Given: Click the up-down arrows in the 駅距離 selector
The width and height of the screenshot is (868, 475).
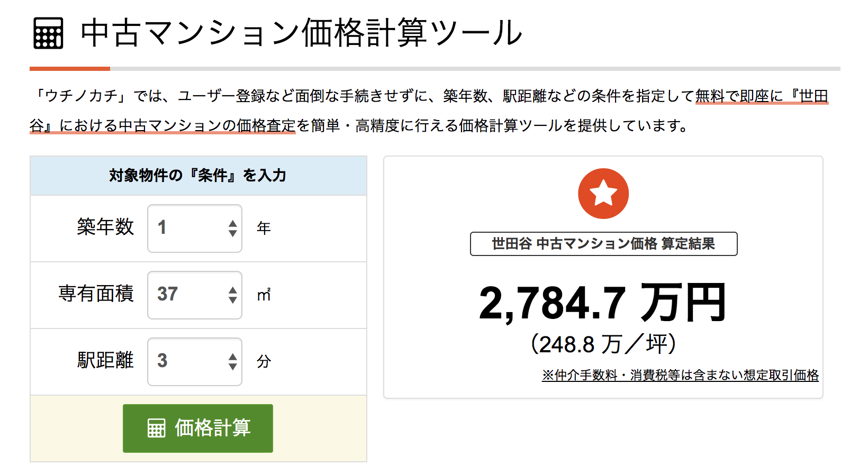Looking at the screenshot, I should 232,362.
